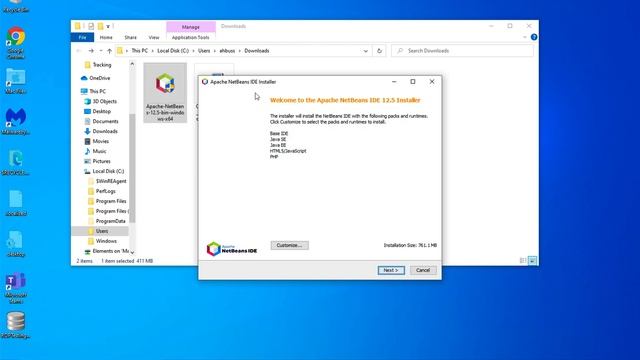Viewport: 640px width, 360px height.
Task: Minimize the NetBeans installer window
Action: [x=394, y=82]
